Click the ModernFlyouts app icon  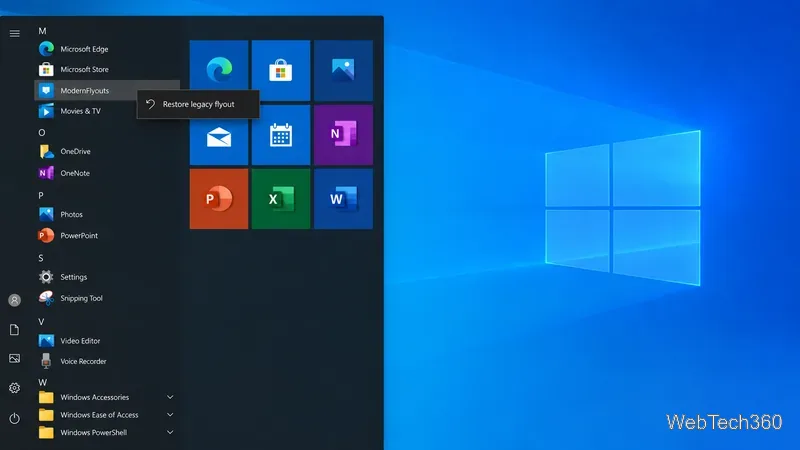pyautogui.click(x=46, y=90)
